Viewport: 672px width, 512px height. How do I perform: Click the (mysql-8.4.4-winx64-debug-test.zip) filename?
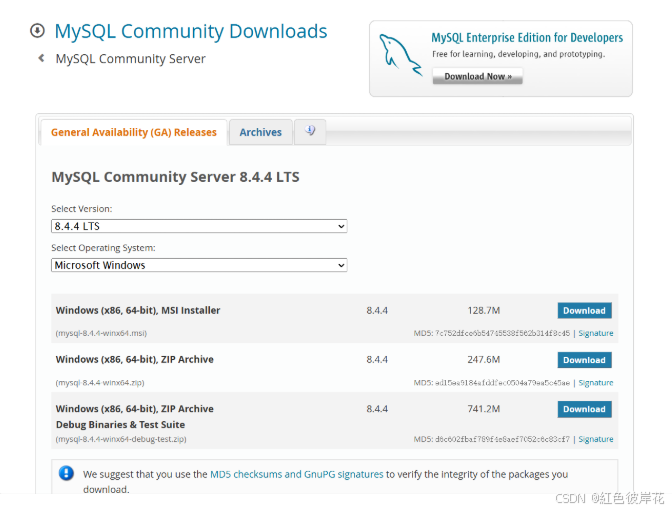[121, 439]
